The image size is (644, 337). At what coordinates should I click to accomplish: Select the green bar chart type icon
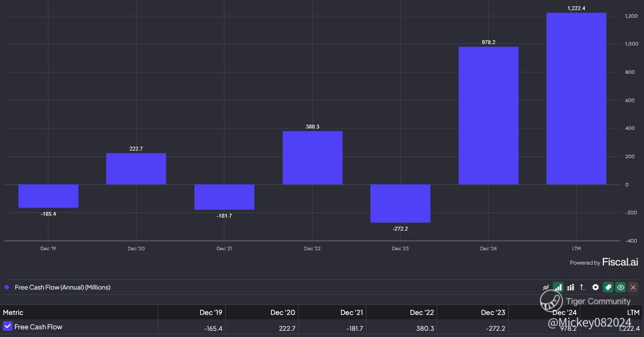(558, 287)
